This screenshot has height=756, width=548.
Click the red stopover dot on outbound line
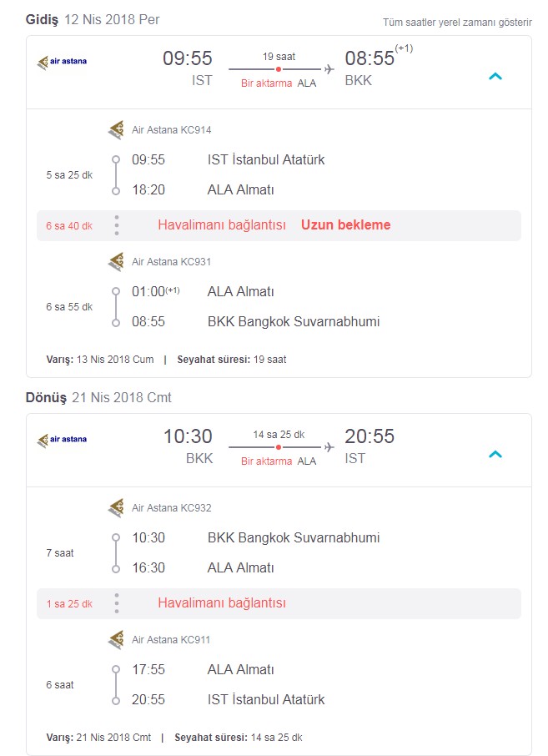pyautogui.click(x=279, y=69)
